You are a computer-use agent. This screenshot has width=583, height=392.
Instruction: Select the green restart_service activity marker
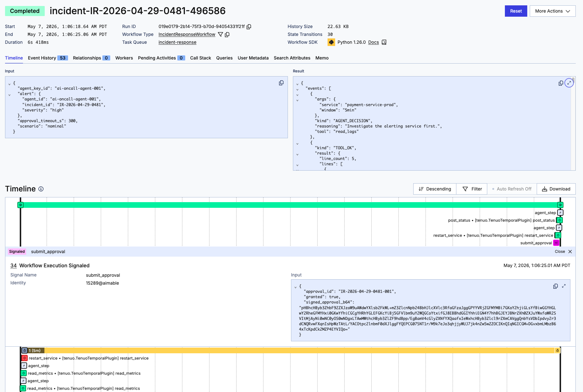pos(558,235)
